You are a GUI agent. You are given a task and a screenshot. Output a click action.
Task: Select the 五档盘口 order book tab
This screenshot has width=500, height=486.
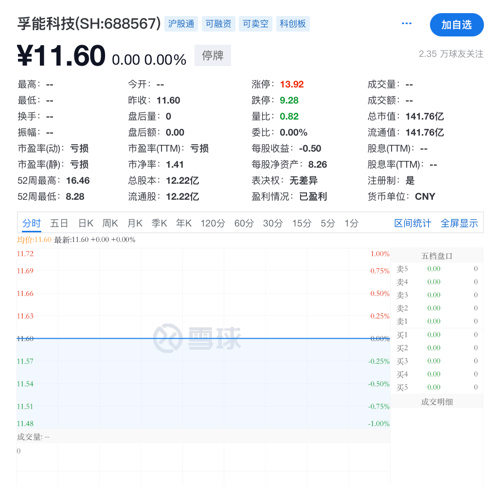[x=437, y=256]
